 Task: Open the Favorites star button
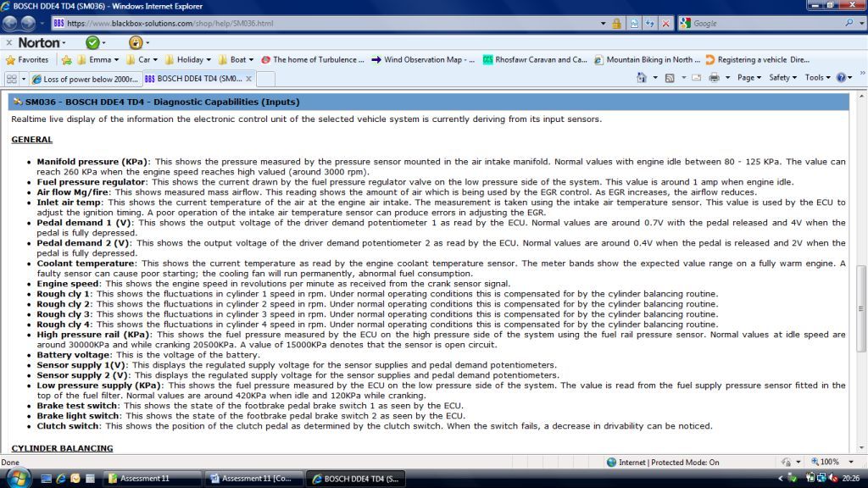[27, 60]
